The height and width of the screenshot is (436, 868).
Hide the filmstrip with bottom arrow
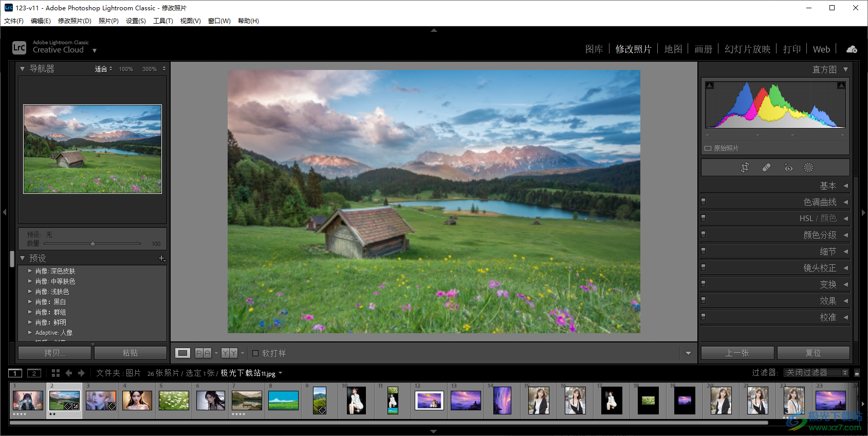434,431
